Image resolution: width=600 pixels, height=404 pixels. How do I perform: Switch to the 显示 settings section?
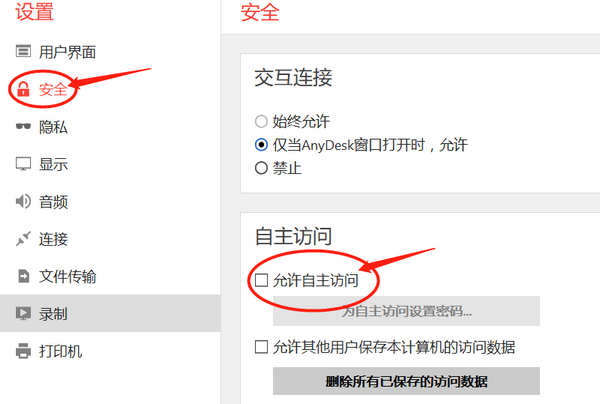53,165
